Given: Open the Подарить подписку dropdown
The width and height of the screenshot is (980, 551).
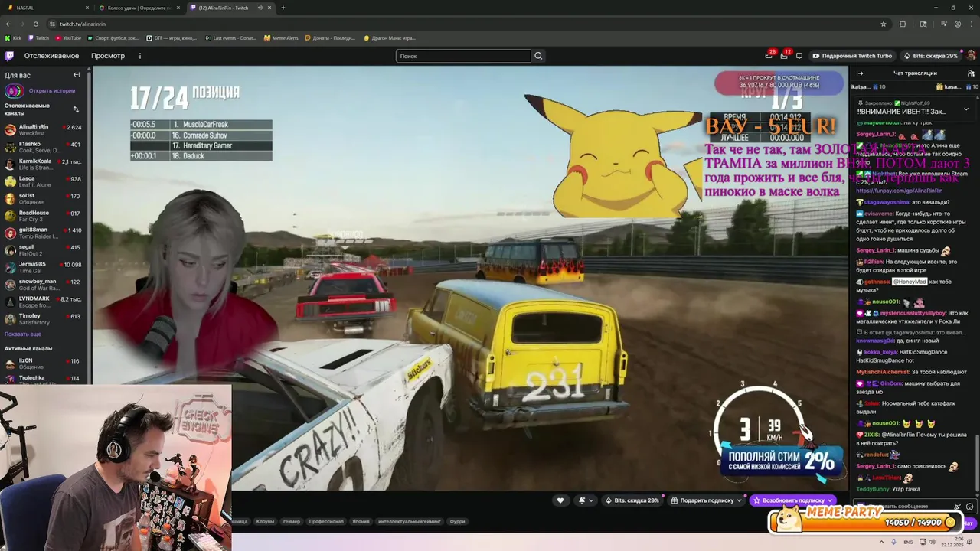Looking at the screenshot, I should point(707,500).
